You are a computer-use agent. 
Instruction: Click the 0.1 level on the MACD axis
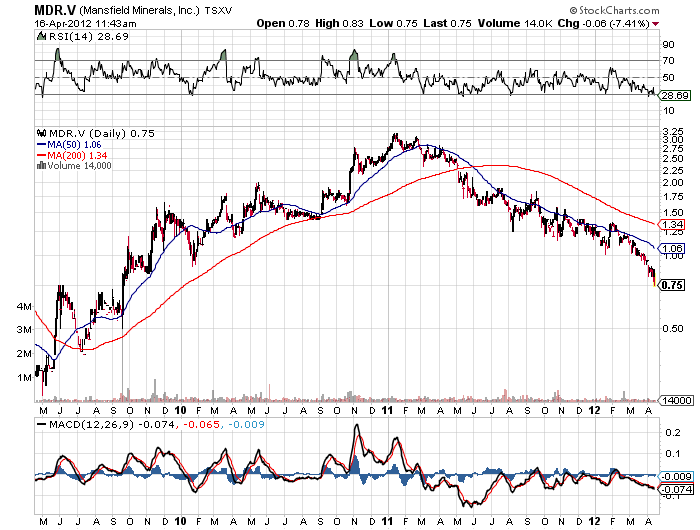click(673, 454)
